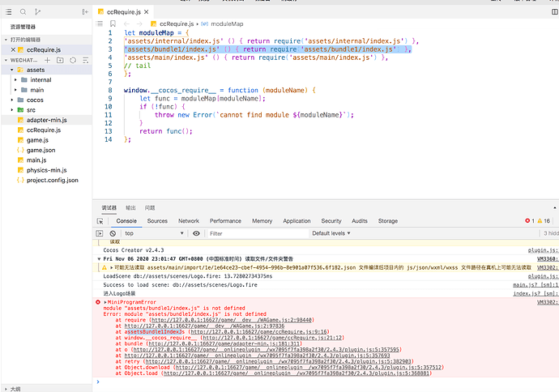Open the search icon in sidebar

coord(23,12)
